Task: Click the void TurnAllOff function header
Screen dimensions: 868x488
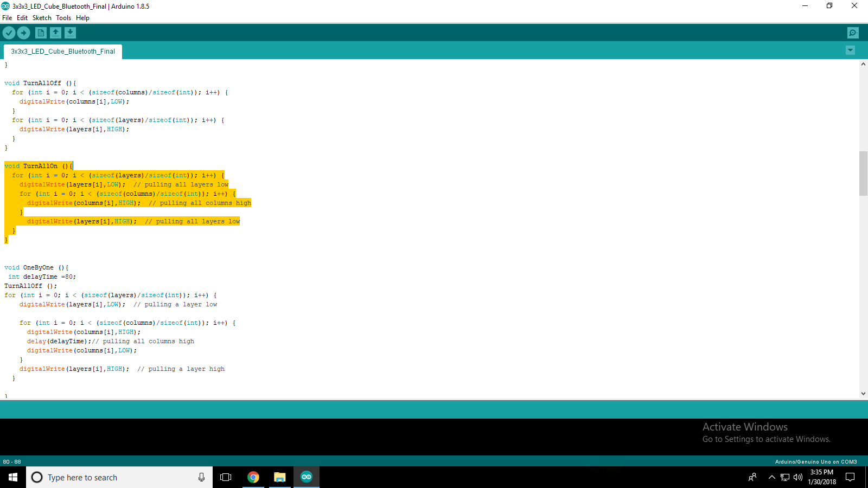Action: click(x=40, y=84)
